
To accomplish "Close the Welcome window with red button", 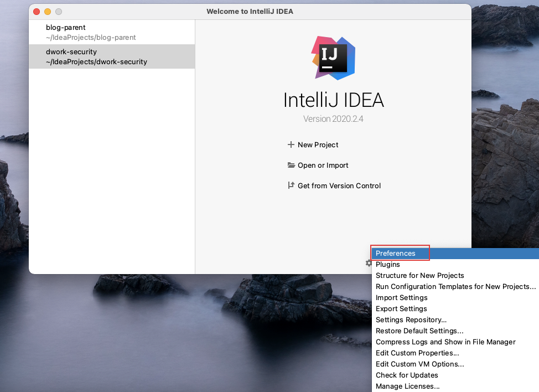I will (x=37, y=12).
